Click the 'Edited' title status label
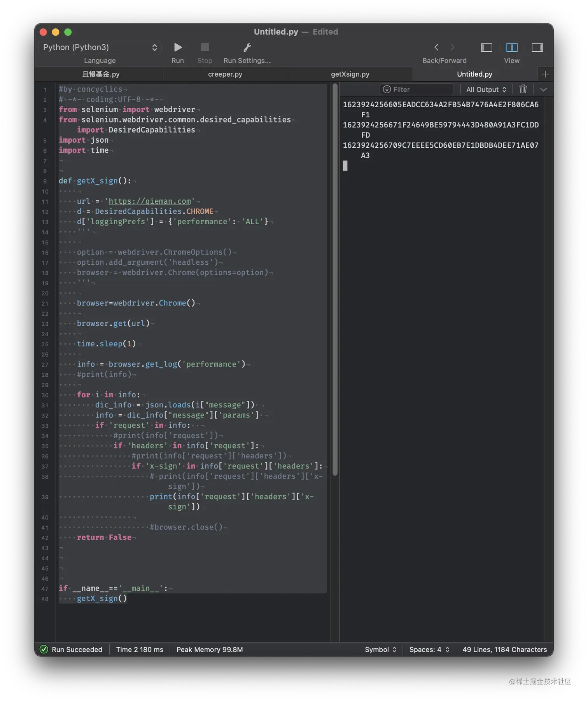The width and height of the screenshot is (588, 702). pyautogui.click(x=325, y=32)
